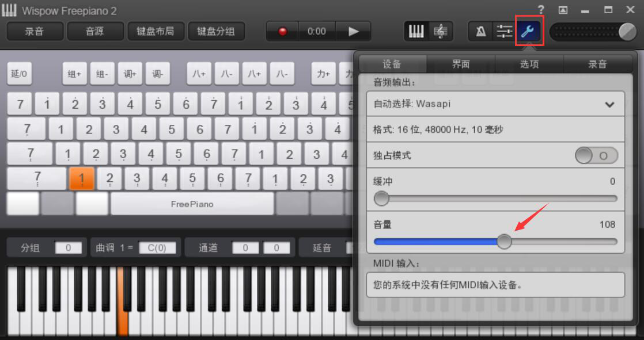Toggle the 独占模式 switch
Viewport: 644px width, 340px height.
pos(596,156)
